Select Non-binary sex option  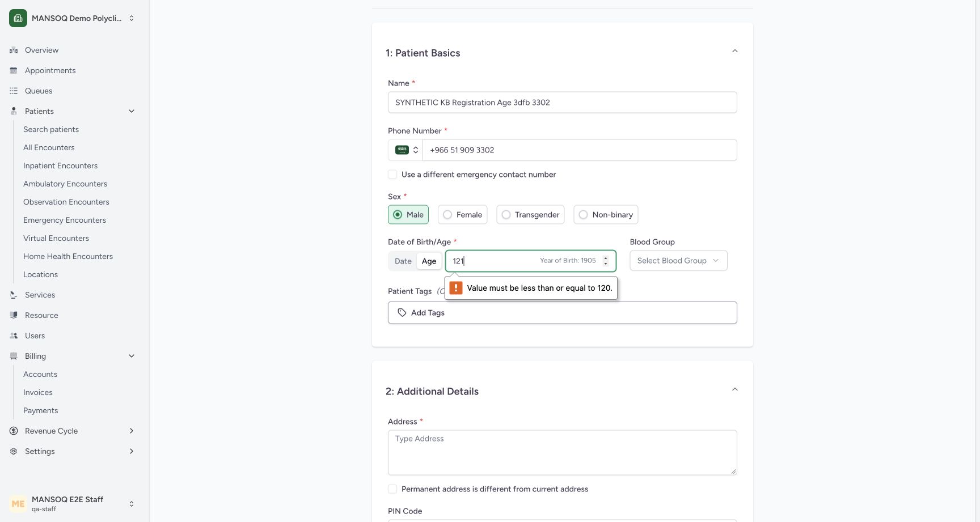point(606,215)
